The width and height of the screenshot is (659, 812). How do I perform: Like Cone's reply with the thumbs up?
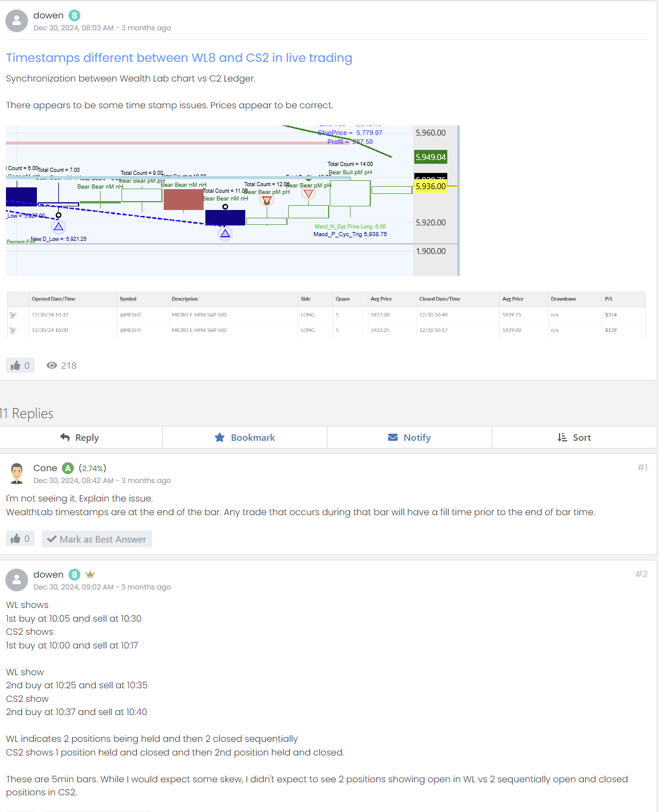20,538
